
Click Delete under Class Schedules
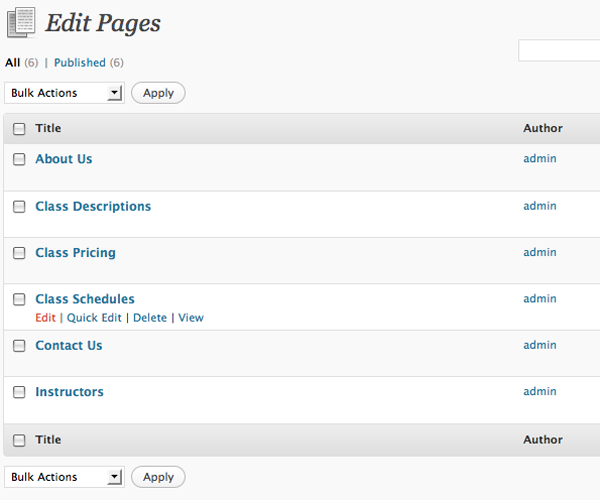click(150, 318)
